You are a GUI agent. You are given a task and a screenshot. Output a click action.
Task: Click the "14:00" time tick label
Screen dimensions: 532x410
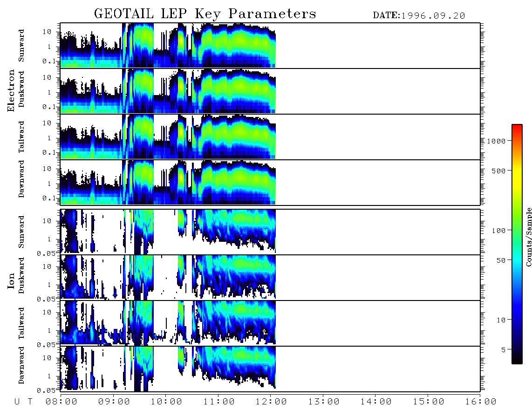376,402
